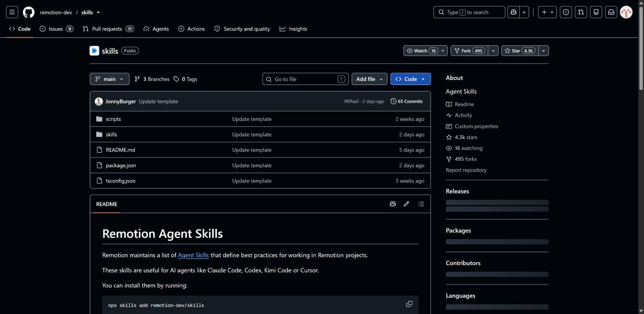Click the Type / to search box
The height and width of the screenshot is (314, 644).
469,12
